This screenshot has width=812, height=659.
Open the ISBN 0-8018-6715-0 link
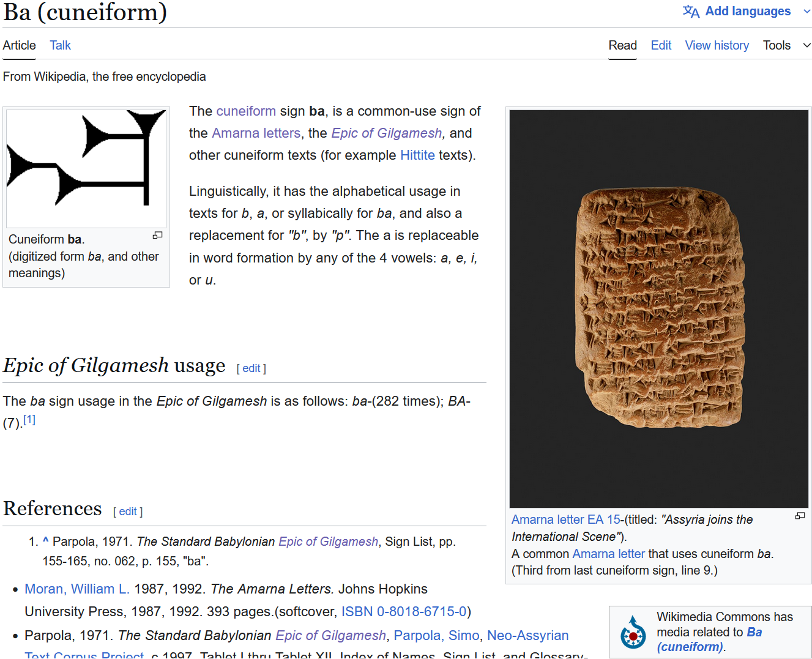tap(404, 611)
